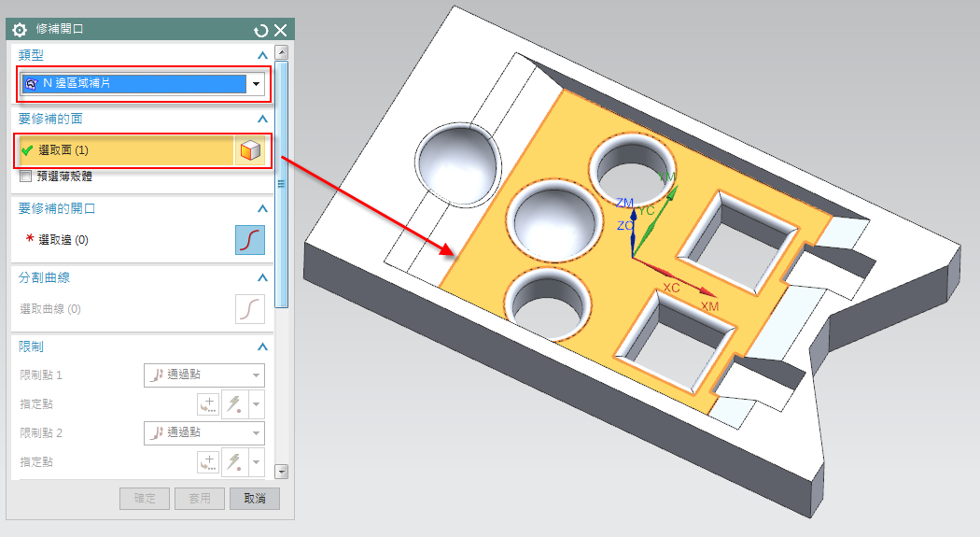Open the dialog settings gear icon

point(20,29)
